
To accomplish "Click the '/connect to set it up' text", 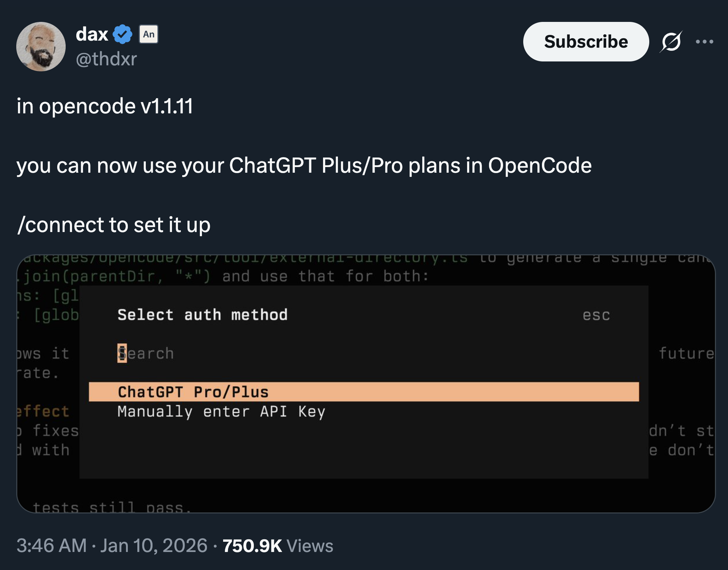I will coord(114,225).
